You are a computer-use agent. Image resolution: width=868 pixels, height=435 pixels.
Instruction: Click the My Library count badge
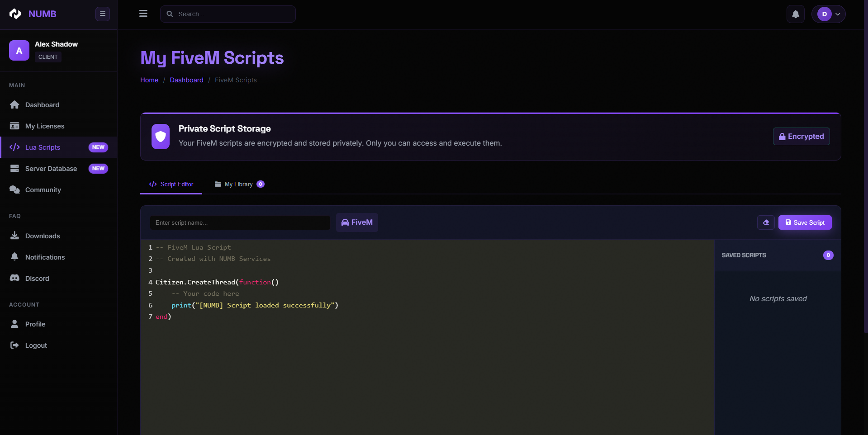[x=261, y=184]
